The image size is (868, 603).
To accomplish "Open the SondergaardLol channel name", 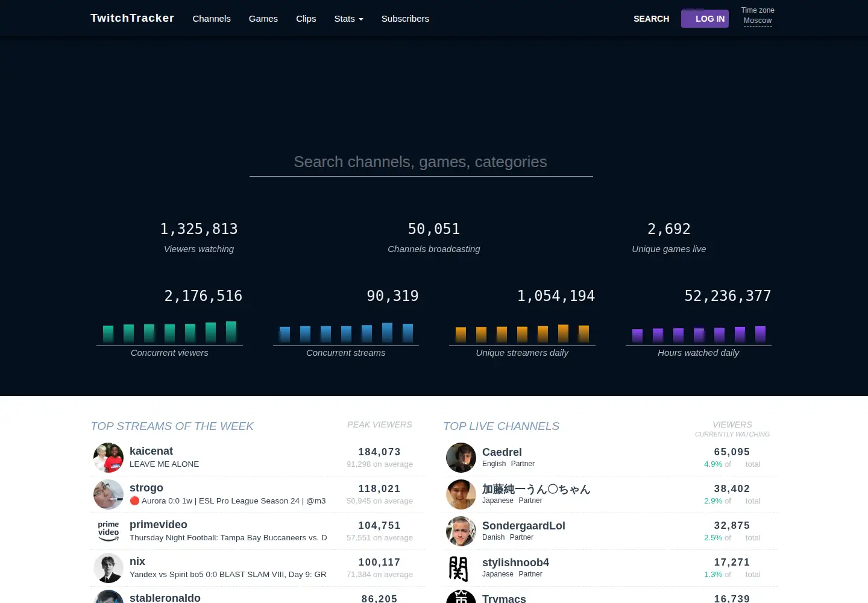I will coord(524,526).
